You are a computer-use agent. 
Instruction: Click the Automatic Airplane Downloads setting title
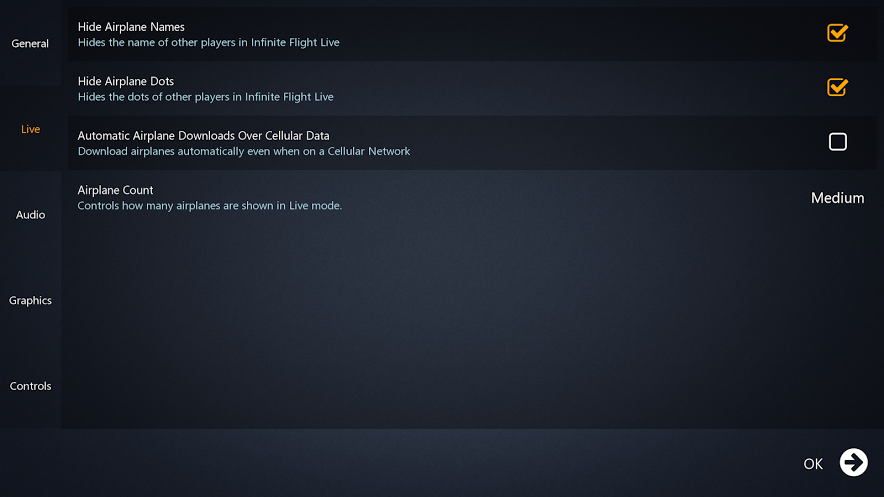coord(203,135)
